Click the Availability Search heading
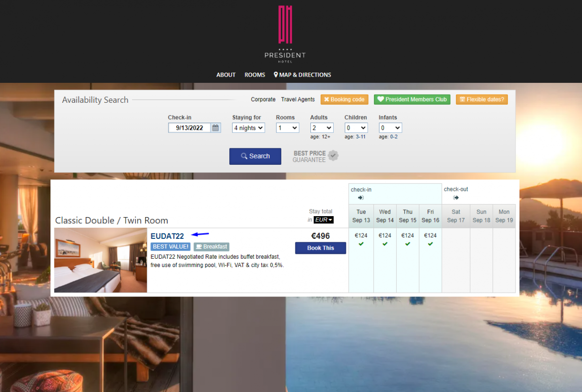The height and width of the screenshot is (392, 582). [x=95, y=100]
